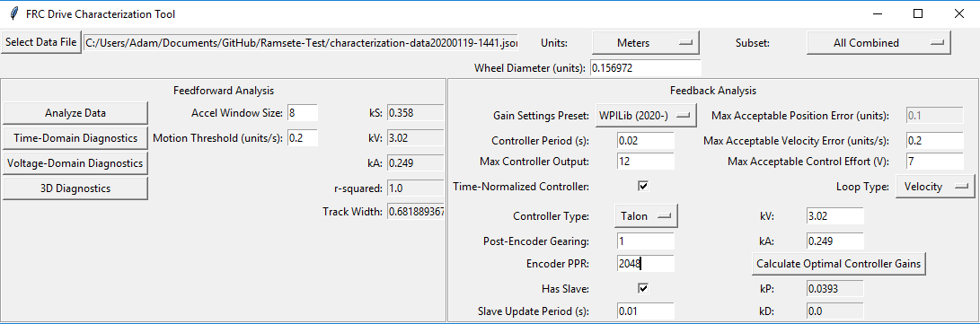
Task: Click the Feedback Analysis heading text
Action: pos(713,91)
